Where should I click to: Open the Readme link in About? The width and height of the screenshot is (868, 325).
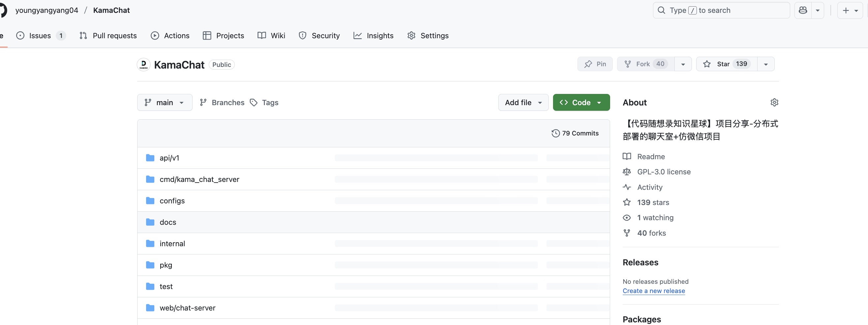point(644,157)
